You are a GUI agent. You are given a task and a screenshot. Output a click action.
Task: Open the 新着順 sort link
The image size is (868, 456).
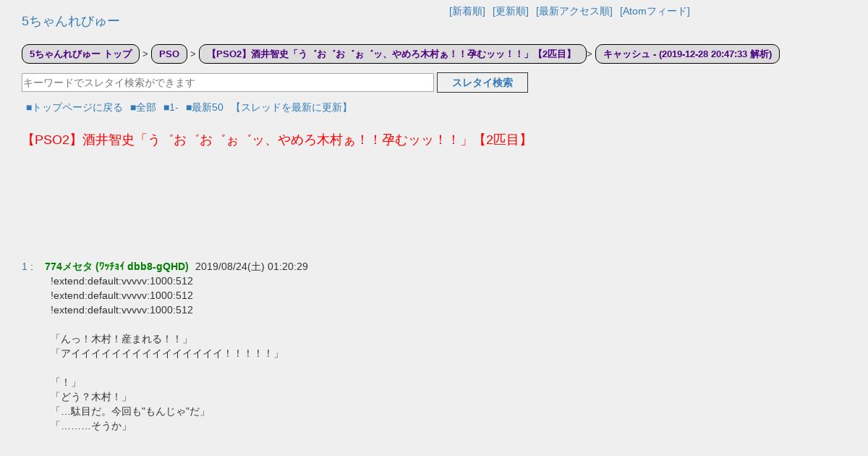tap(467, 12)
